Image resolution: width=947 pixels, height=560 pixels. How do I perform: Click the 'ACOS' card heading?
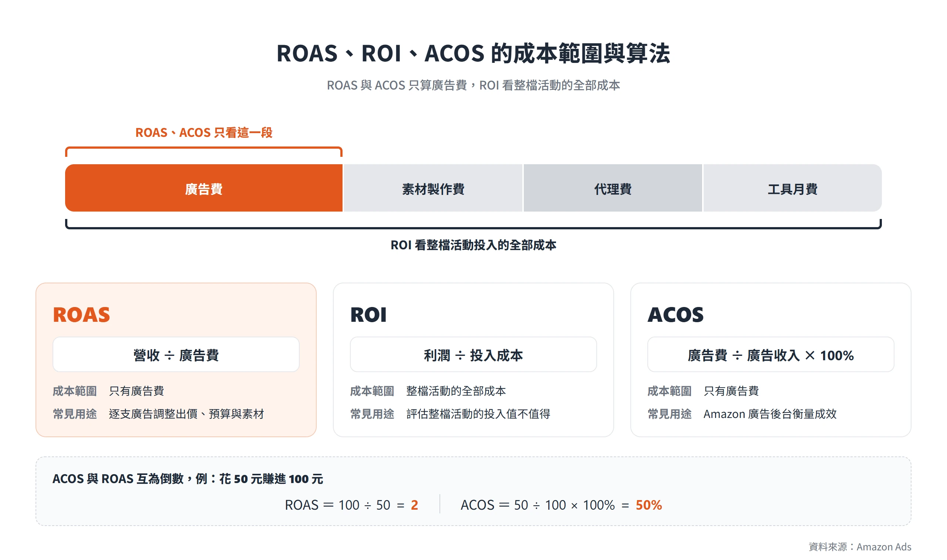pyautogui.click(x=676, y=315)
